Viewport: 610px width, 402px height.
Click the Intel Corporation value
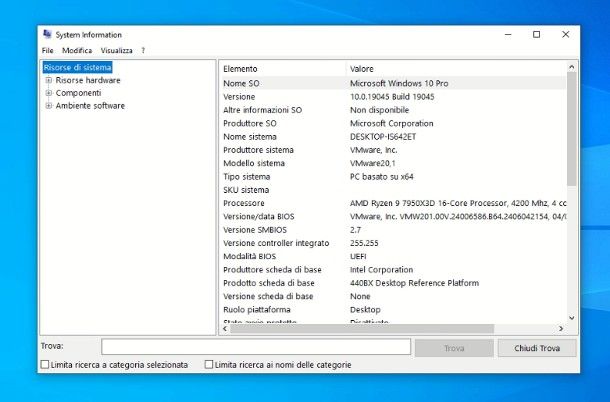(382, 270)
